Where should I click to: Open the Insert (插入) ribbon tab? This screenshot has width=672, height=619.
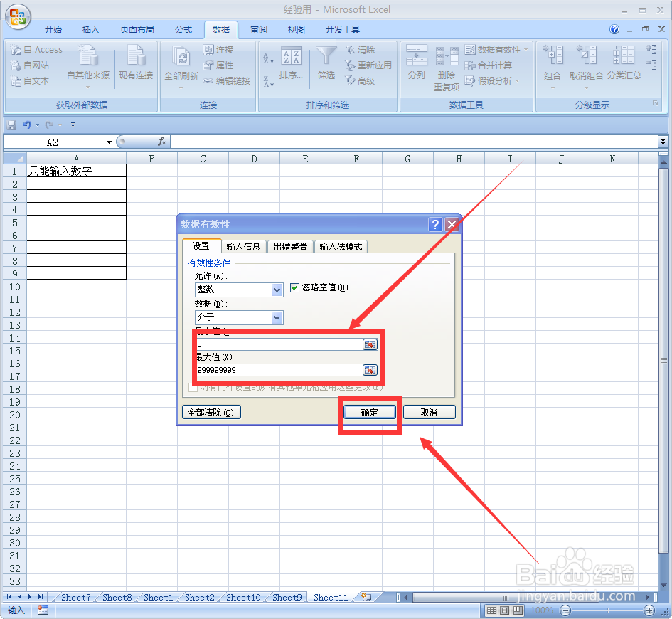(91, 29)
